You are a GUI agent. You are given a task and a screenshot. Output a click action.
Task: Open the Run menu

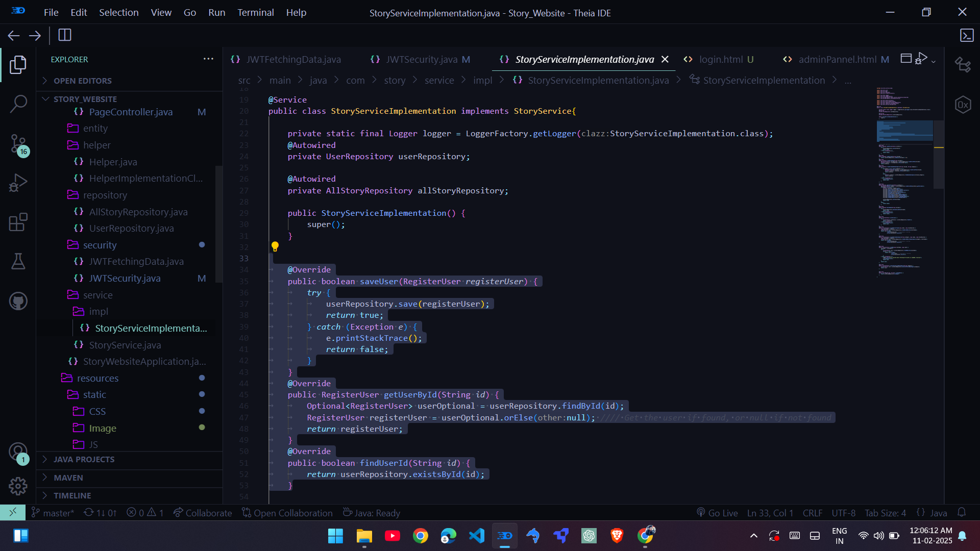216,12
